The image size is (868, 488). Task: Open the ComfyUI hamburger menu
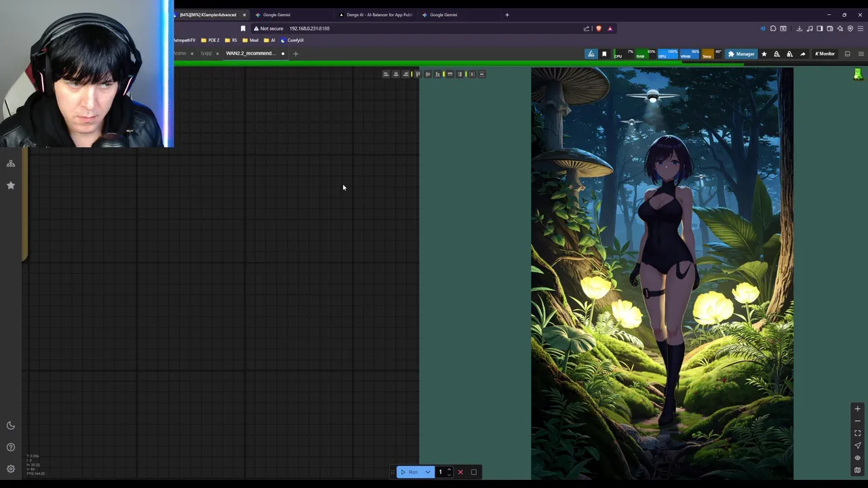click(861, 54)
